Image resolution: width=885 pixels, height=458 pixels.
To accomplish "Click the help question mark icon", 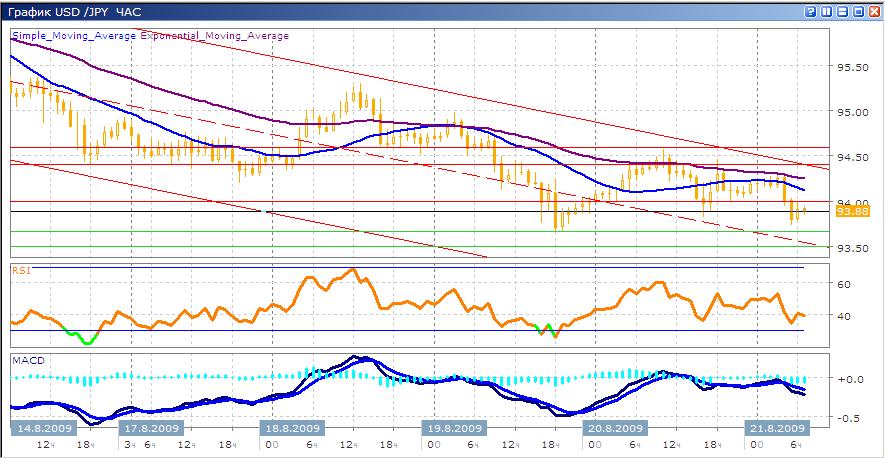I will point(810,11).
